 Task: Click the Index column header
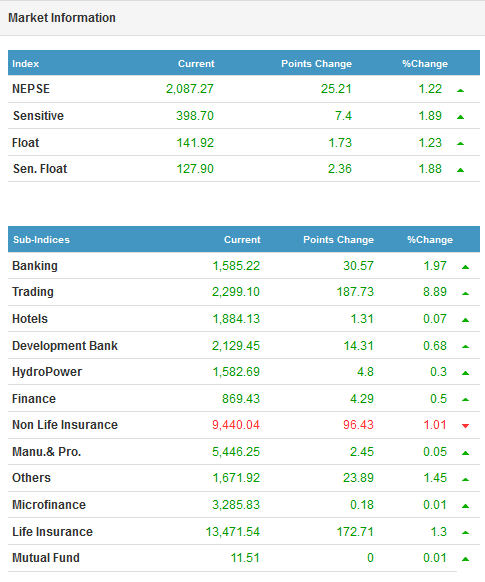[25, 63]
